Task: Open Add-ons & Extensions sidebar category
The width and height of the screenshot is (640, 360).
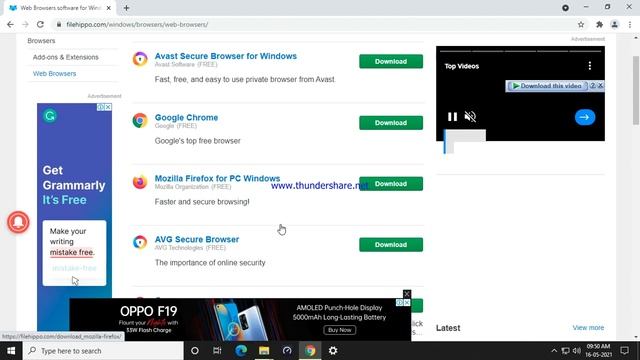Action: (66, 57)
